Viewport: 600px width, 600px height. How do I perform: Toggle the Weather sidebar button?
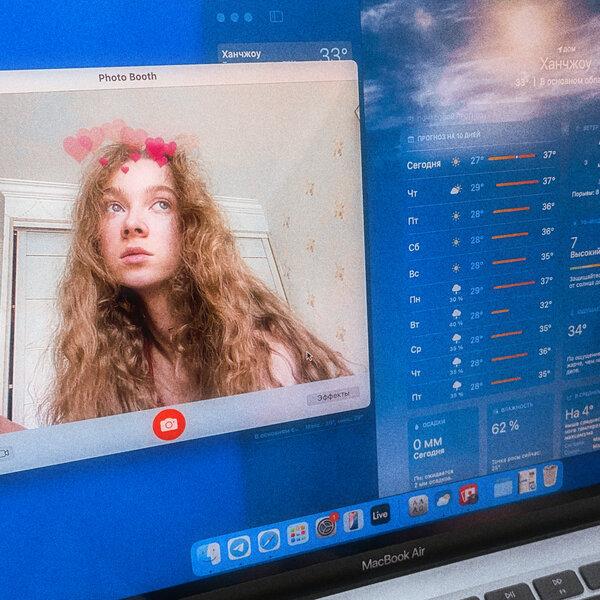277,17
